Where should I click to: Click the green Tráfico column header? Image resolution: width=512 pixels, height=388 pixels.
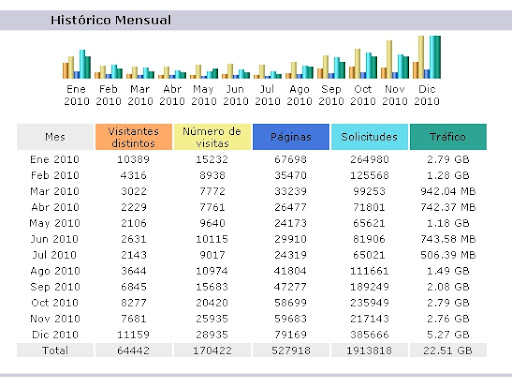(448, 137)
